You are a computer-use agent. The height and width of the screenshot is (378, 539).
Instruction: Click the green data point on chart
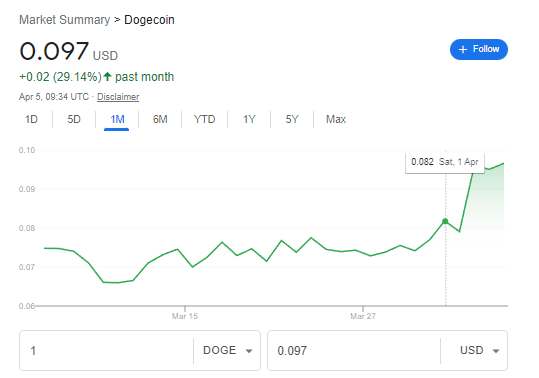445,221
